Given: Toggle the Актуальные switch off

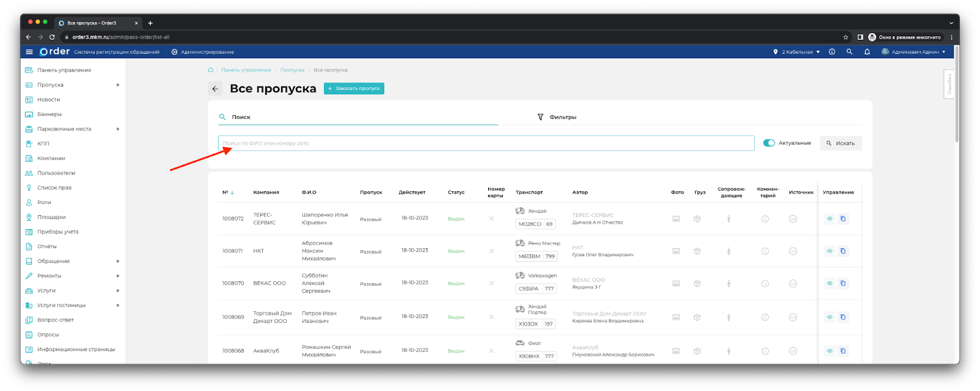Looking at the screenshot, I should (x=769, y=143).
